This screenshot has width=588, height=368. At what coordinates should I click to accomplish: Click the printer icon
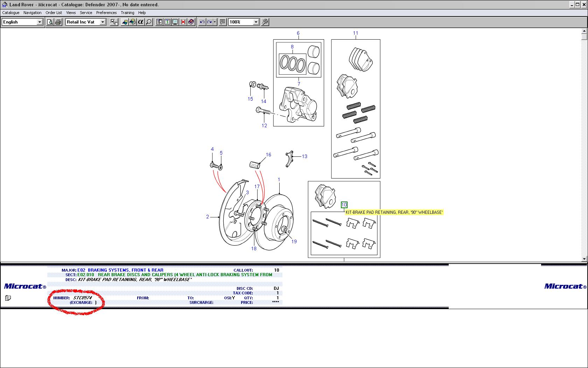point(58,22)
